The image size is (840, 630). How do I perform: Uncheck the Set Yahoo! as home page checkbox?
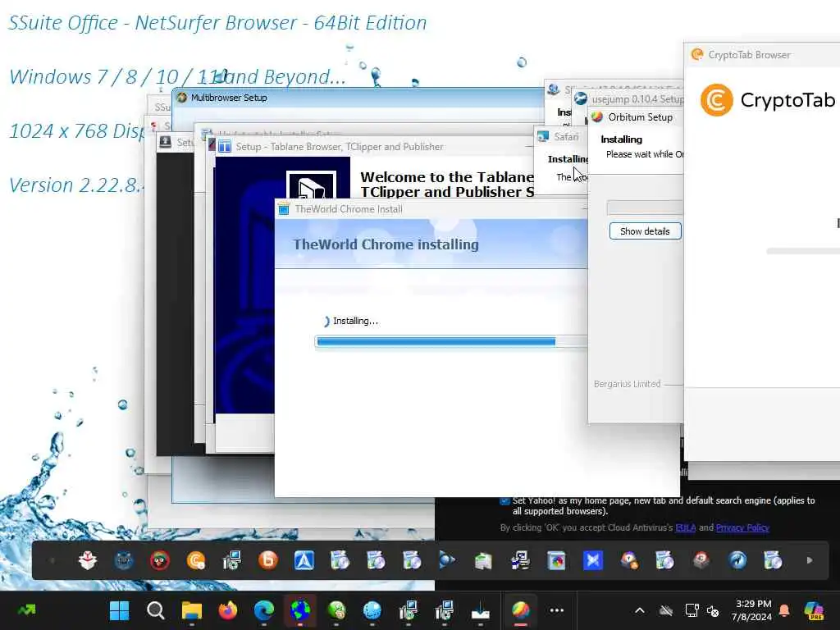tap(504, 500)
